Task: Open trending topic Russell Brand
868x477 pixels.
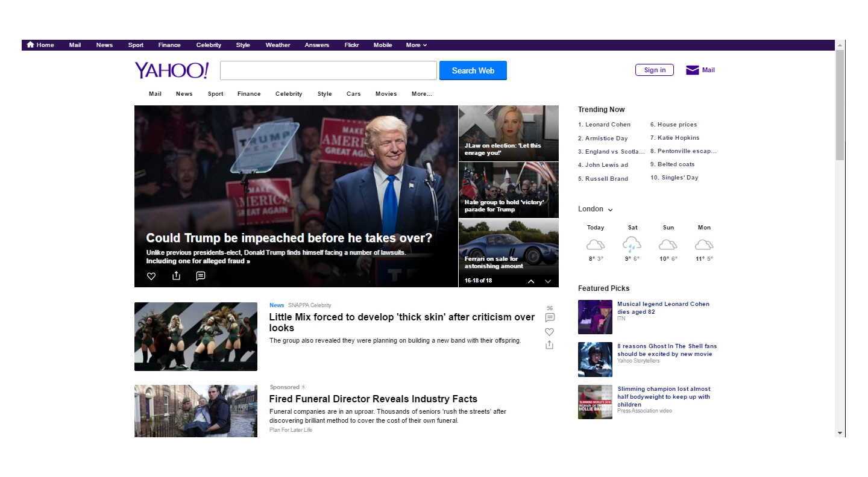Action: [606, 179]
